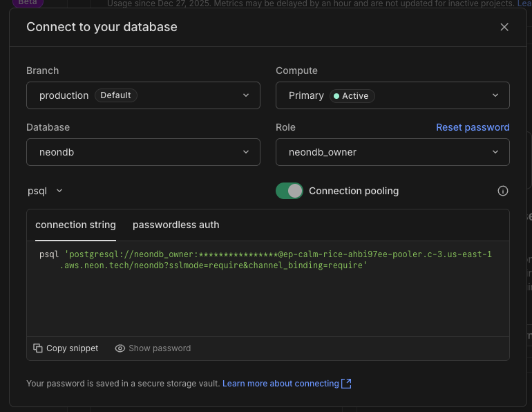Click Show password to reveal the password
Viewport: 532px width, 412px height.
[x=153, y=348]
